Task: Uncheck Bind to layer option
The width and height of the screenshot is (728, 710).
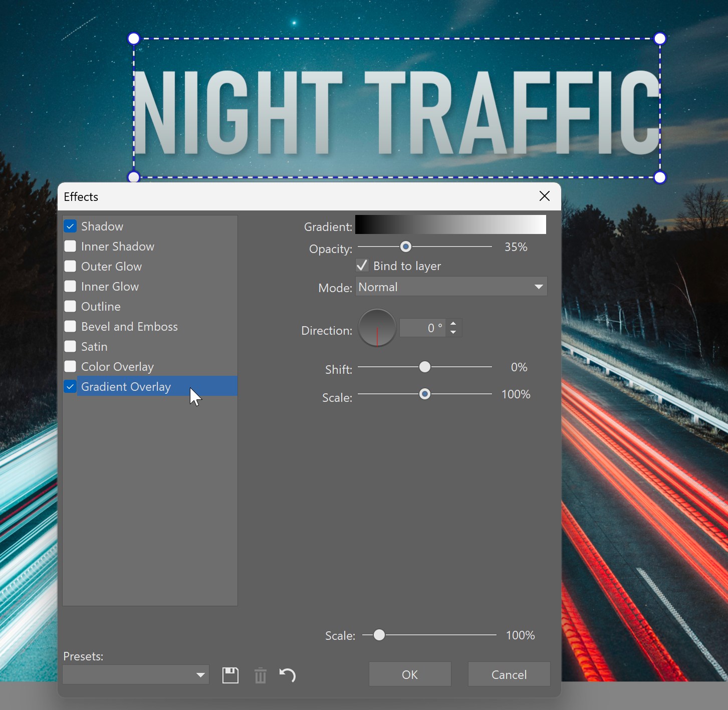Action: [362, 266]
